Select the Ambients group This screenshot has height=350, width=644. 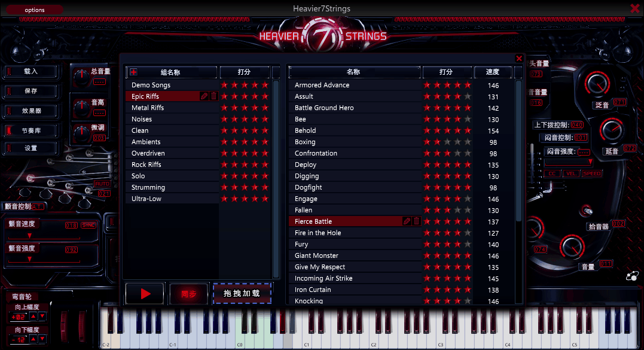tap(172, 142)
